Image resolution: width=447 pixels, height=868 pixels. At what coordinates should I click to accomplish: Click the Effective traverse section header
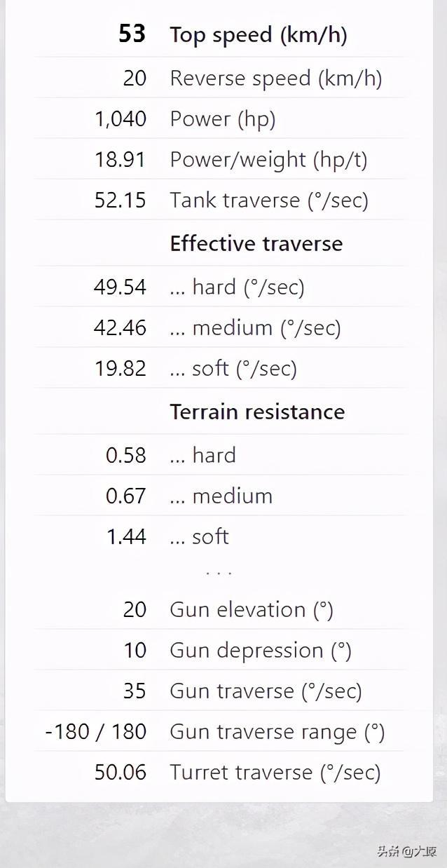[256, 243]
